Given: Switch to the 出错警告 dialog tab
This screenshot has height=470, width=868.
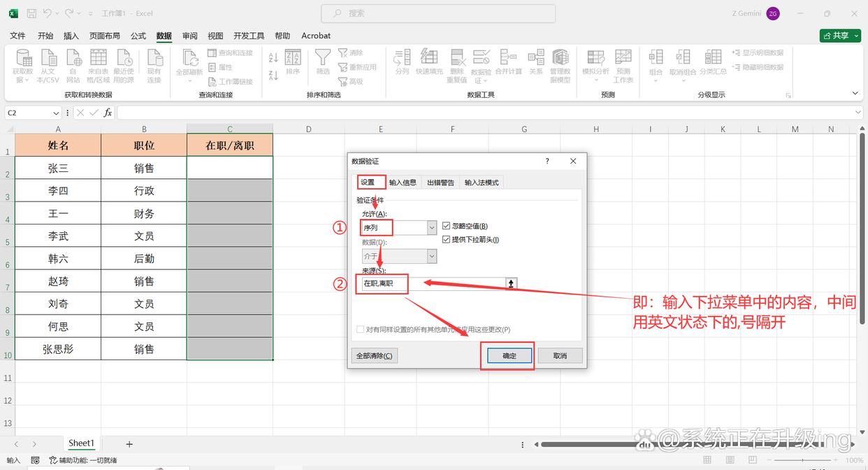Looking at the screenshot, I should pyautogui.click(x=441, y=183).
